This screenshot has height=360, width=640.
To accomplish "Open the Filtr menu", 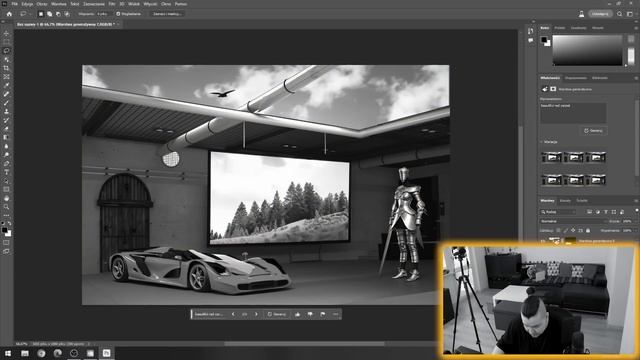I will 112,4.
